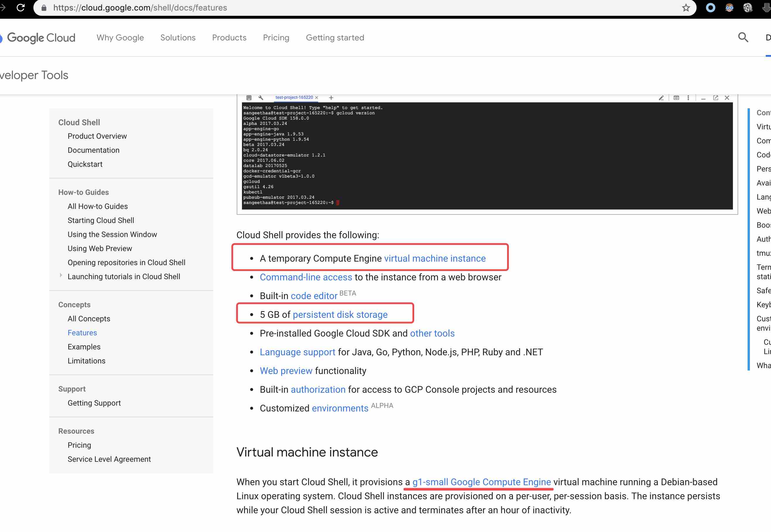The image size is (771, 532).
Task: Add a new Cloud Shell session tab
Action: pos(331,98)
